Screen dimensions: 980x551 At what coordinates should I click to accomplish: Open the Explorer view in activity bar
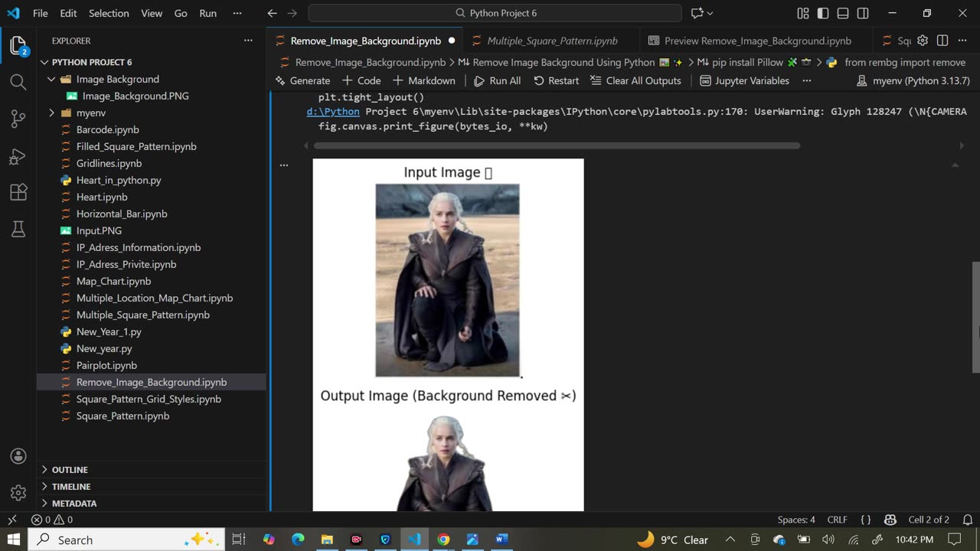pos(18,45)
